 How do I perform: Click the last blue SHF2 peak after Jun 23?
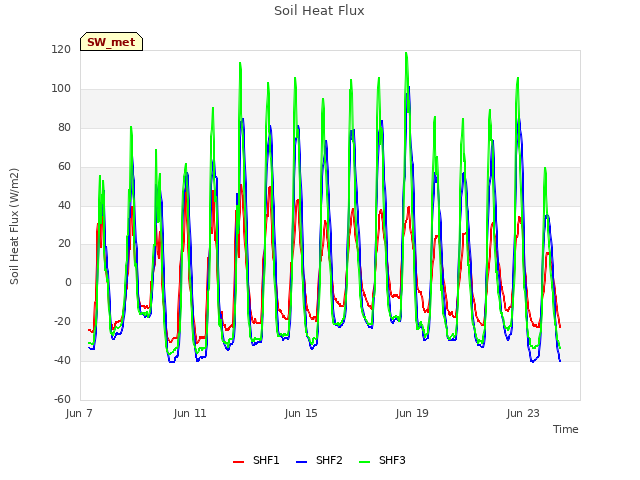pos(548,216)
